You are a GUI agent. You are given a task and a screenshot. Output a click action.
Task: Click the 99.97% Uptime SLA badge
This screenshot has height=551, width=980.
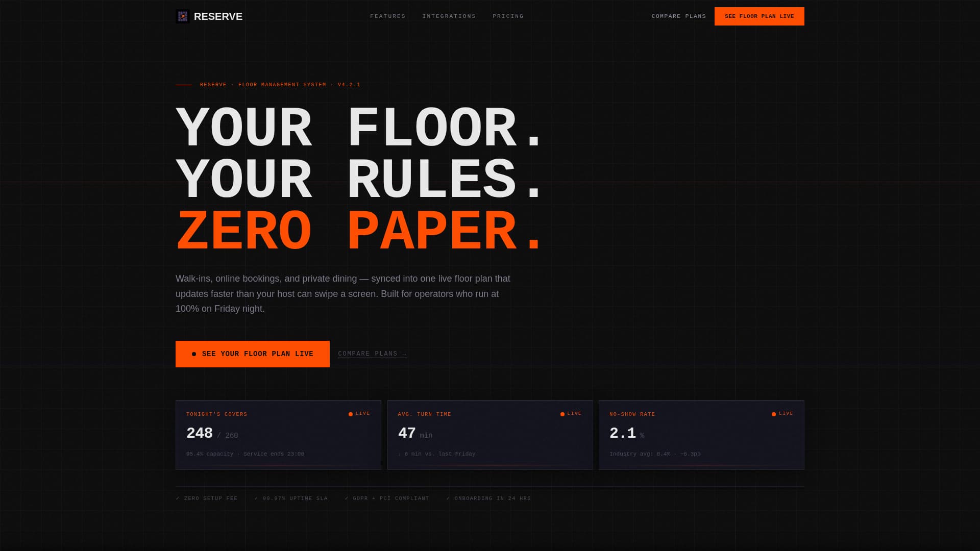tap(291, 498)
